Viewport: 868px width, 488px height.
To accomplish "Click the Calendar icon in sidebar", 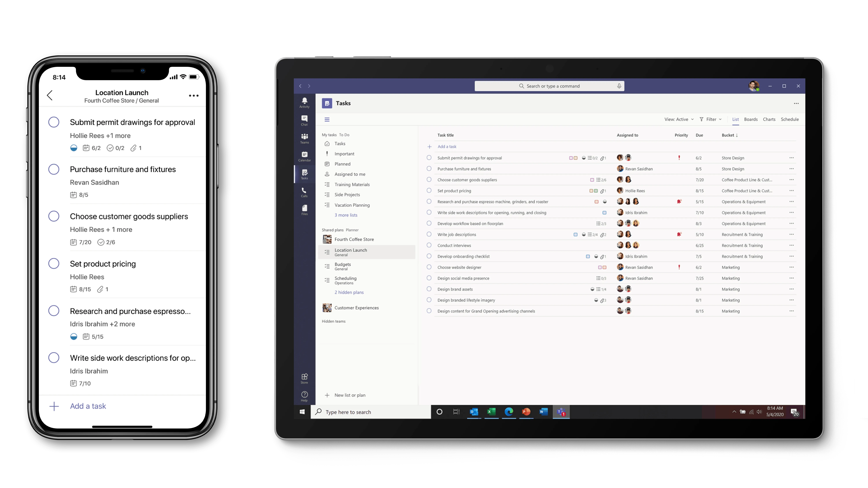I will click(x=305, y=156).
